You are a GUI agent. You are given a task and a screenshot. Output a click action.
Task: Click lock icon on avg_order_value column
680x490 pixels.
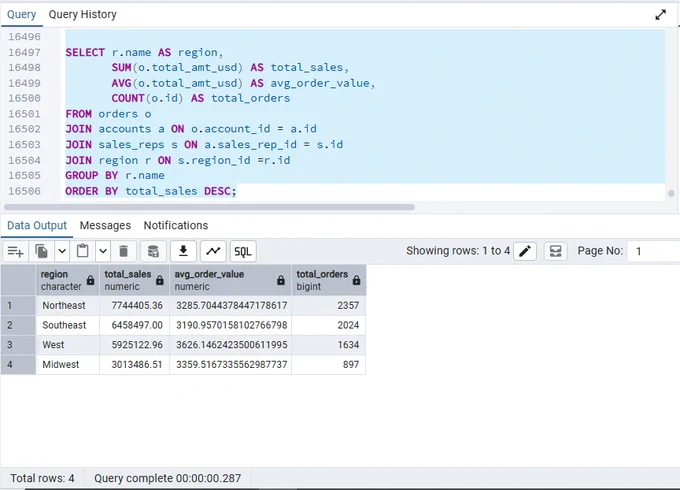pyautogui.click(x=281, y=280)
